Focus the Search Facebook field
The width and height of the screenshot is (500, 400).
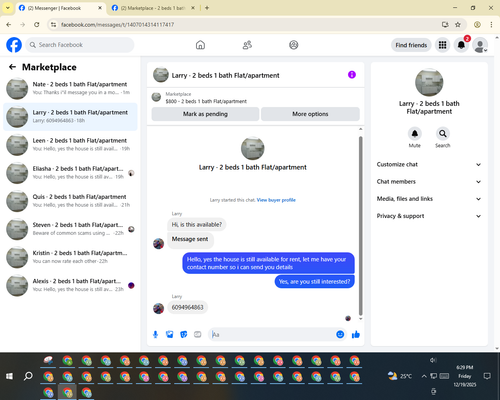[80, 45]
